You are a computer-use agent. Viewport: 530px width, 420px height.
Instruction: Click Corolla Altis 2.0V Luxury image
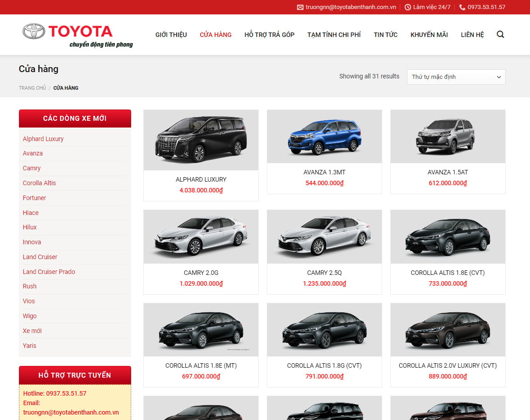click(x=448, y=330)
